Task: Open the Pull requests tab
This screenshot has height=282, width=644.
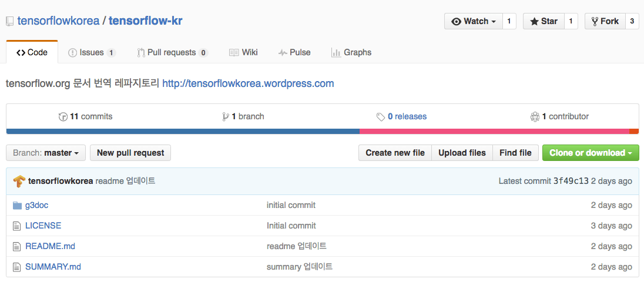Action: pyautogui.click(x=173, y=52)
